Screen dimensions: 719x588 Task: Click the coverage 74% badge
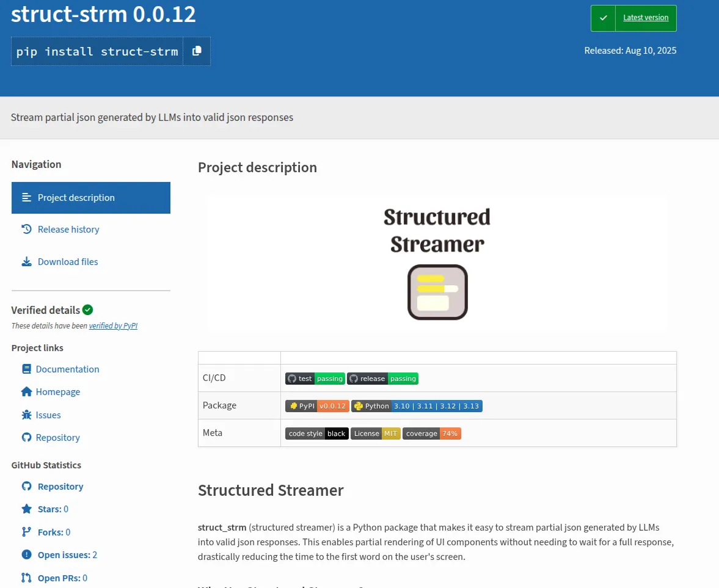(x=431, y=434)
